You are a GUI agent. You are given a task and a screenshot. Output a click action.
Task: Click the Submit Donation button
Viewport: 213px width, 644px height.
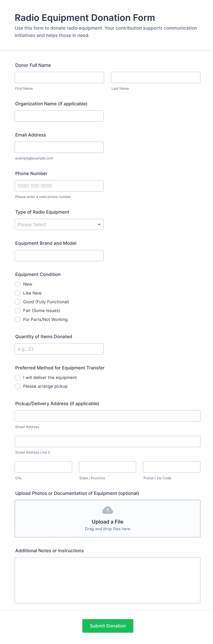click(108, 626)
